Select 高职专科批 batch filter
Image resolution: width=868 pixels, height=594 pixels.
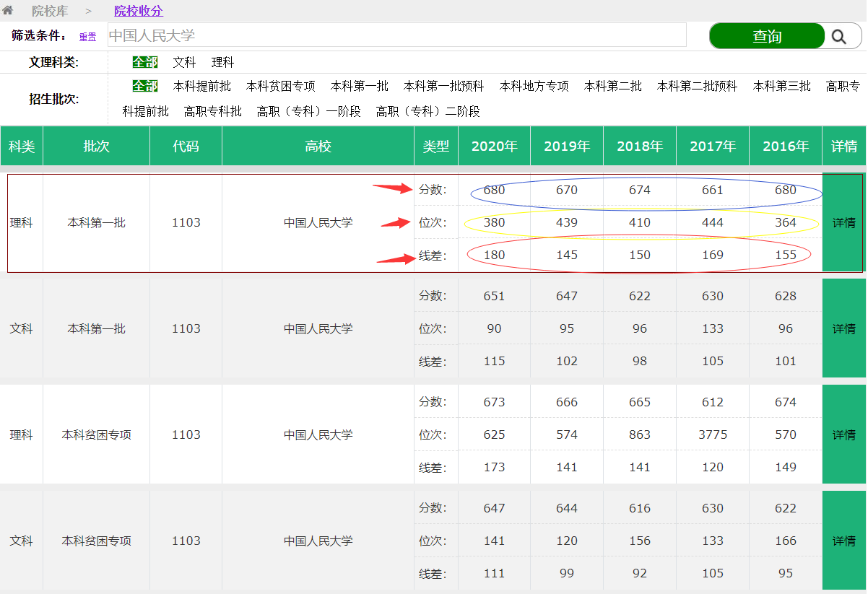click(x=212, y=111)
